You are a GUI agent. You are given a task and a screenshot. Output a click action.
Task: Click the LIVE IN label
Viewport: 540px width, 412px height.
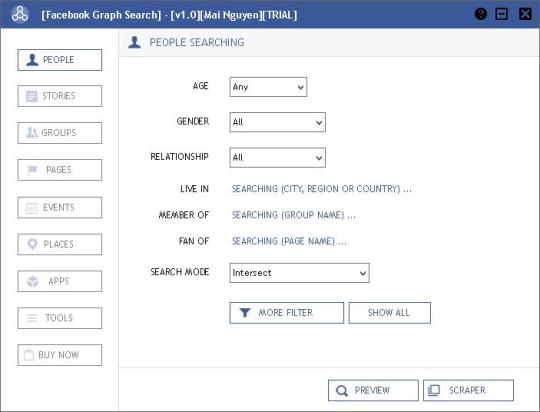pyautogui.click(x=195, y=189)
